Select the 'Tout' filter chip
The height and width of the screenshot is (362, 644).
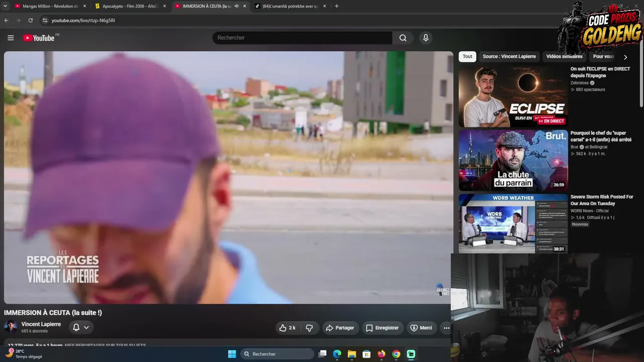tap(467, 56)
